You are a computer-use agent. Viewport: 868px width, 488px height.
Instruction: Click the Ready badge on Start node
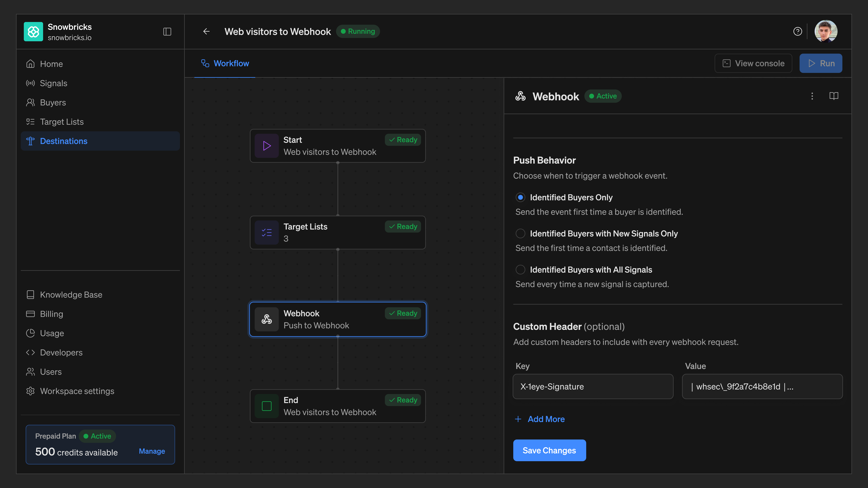[403, 140]
